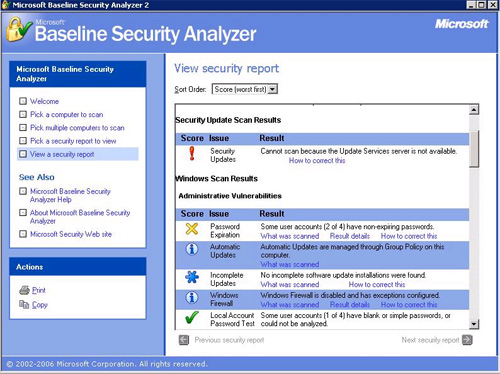This screenshot has width=500, height=374.
Task: Click How to correct this under Security Updates
Action: point(317,161)
